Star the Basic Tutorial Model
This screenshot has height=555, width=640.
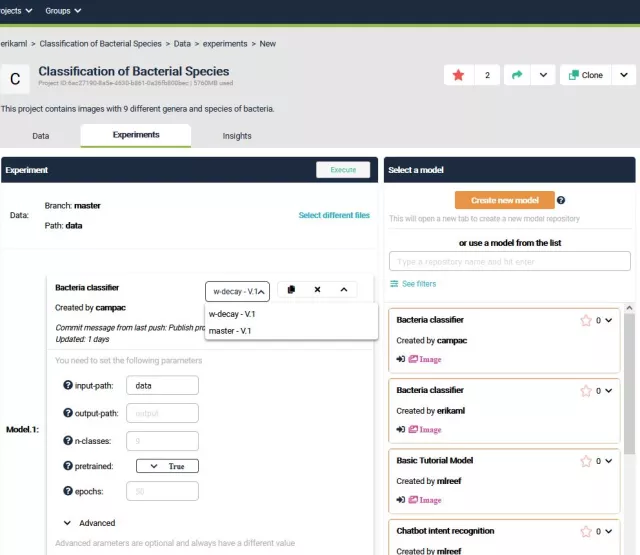[587, 461]
